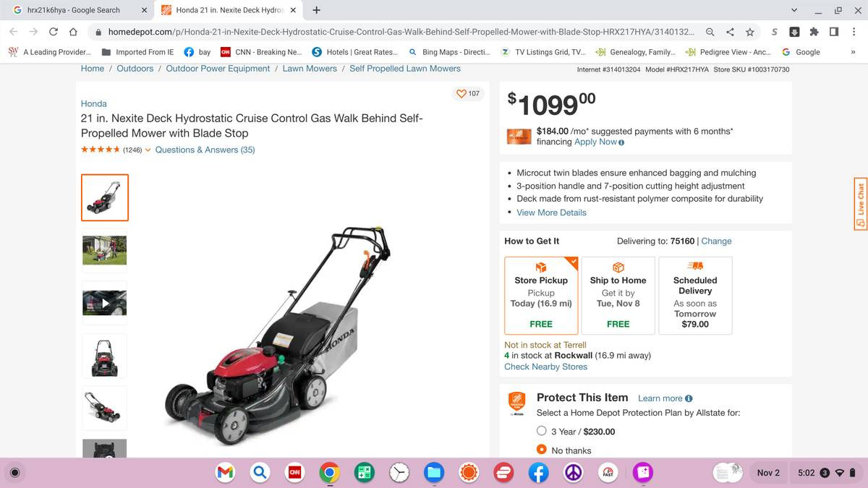868x488 pixels.
Task: Open the Live Chat side tab
Action: 860,204
